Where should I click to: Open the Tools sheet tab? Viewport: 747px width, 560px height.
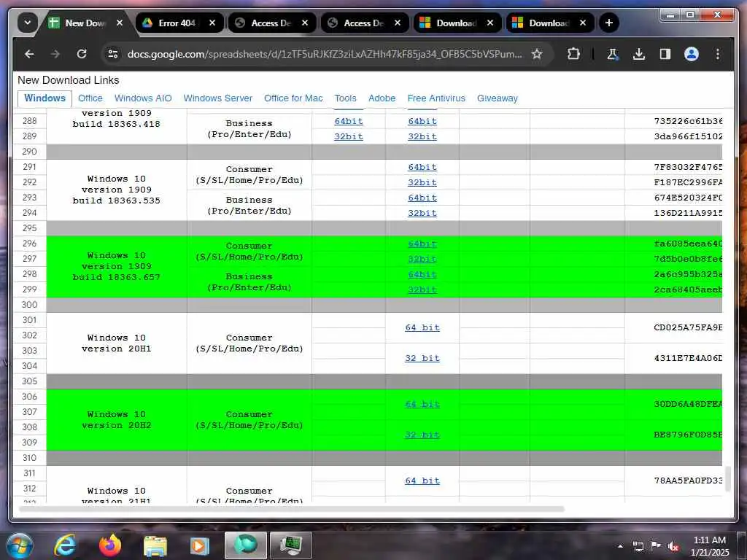(x=345, y=98)
